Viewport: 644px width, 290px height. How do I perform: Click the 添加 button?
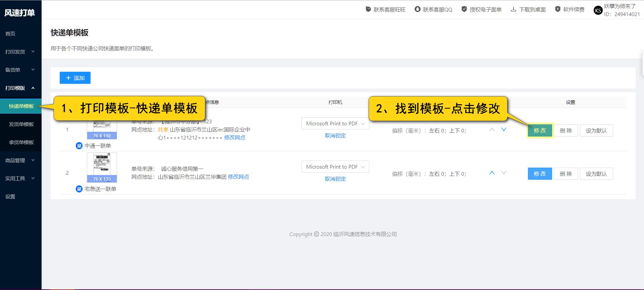click(x=75, y=78)
